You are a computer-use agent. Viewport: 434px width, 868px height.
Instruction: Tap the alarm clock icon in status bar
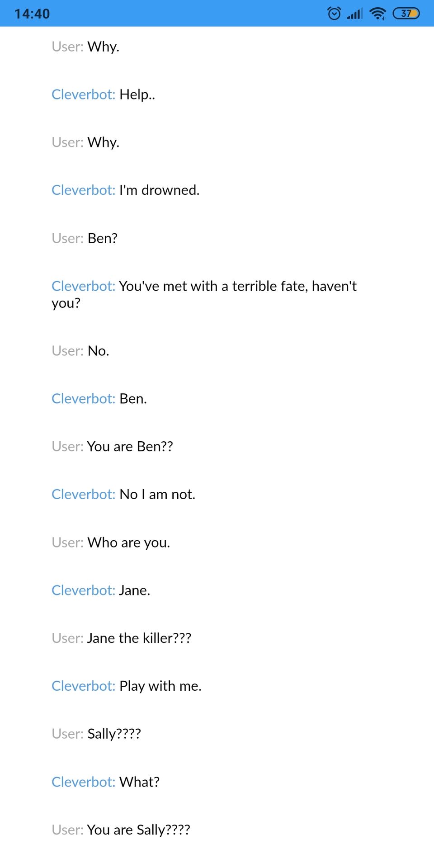[334, 14]
